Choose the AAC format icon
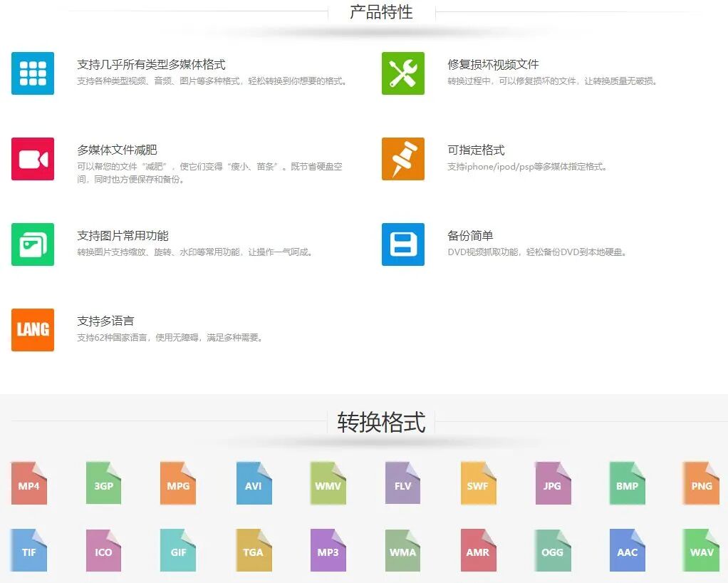Screen dimensions: 728x583 coord(628,550)
